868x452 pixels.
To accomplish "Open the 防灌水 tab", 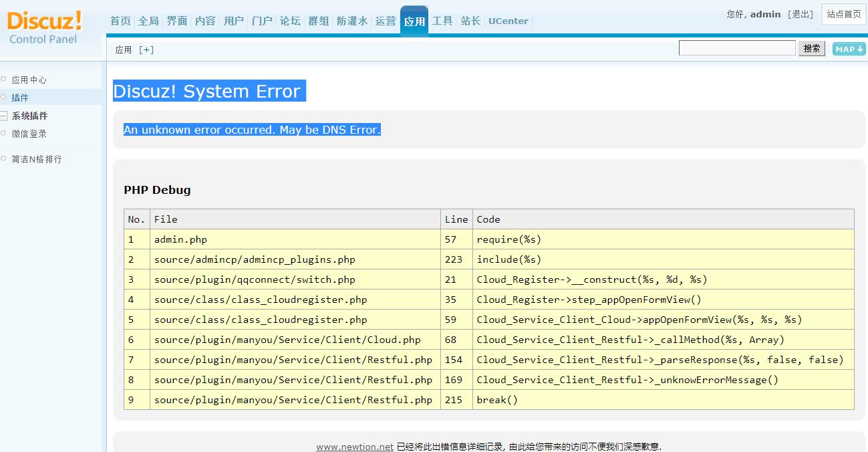I will [352, 21].
